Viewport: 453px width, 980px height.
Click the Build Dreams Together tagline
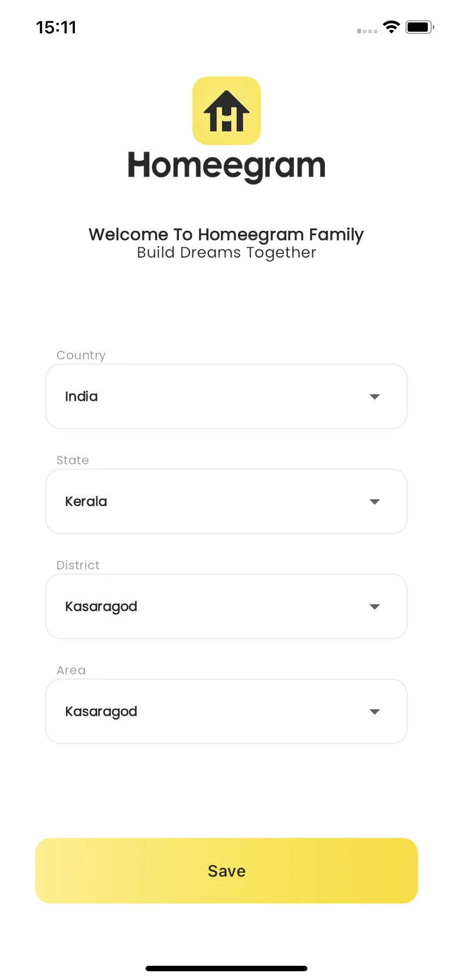click(x=226, y=253)
